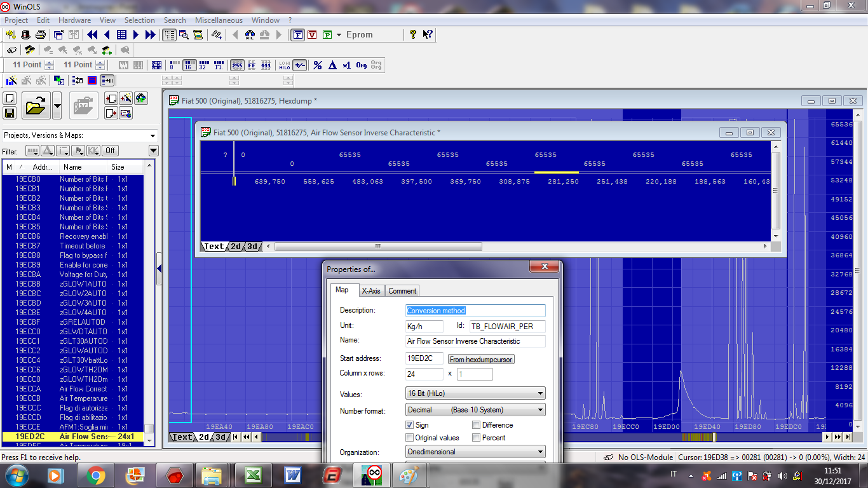This screenshot has height=488, width=868.
Task: Open the Selection menu
Action: [x=139, y=20]
